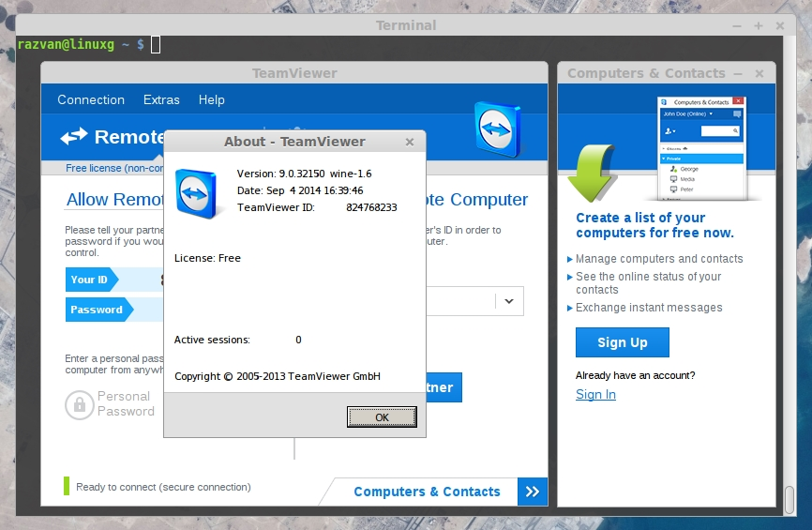Screen dimensions: 812x530
Task: Click the Computers & Contacts preview thumbnail
Action: [702, 148]
